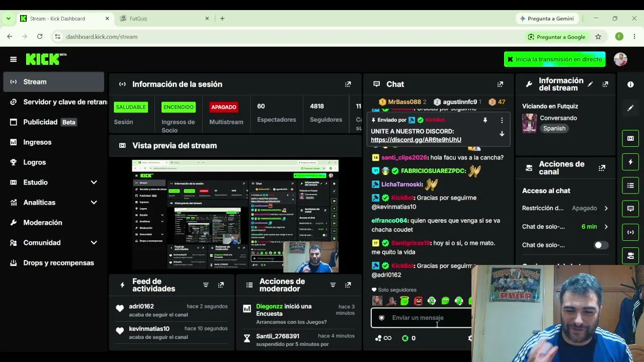644x362 pixels.
Task: Click the info icon in the right rail
Action: pyautogui.click(x=630, y=84)
